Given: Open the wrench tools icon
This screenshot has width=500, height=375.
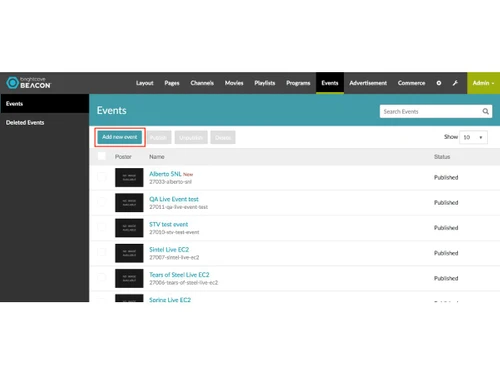Looking at the screenshot, I should click(x=455, y=83).
